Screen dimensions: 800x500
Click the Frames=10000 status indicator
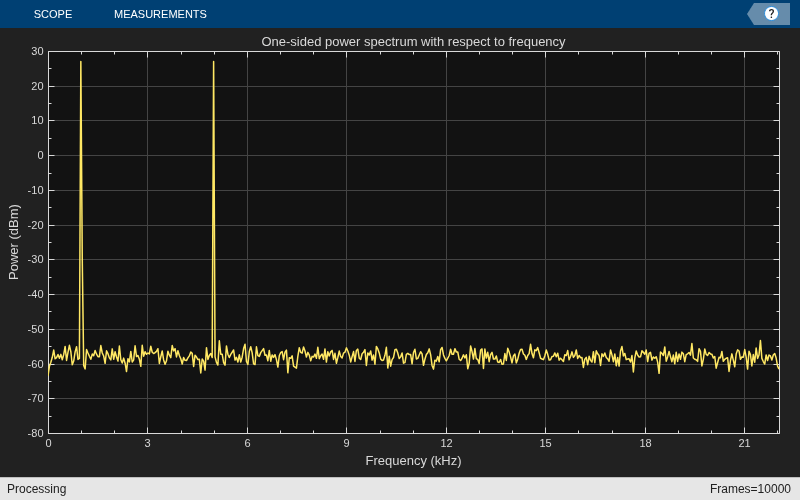click(x=750, y=489)
